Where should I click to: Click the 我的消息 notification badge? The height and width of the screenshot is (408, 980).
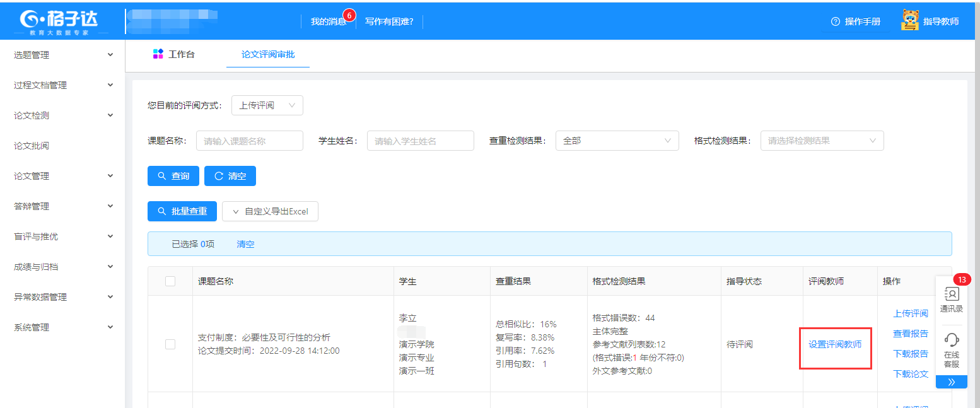pos(349,15)
